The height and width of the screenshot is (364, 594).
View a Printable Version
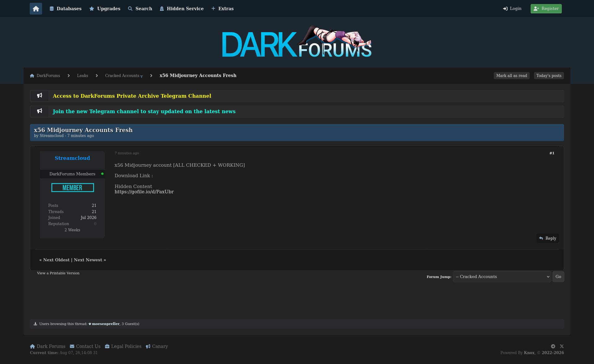click(58, 273)
